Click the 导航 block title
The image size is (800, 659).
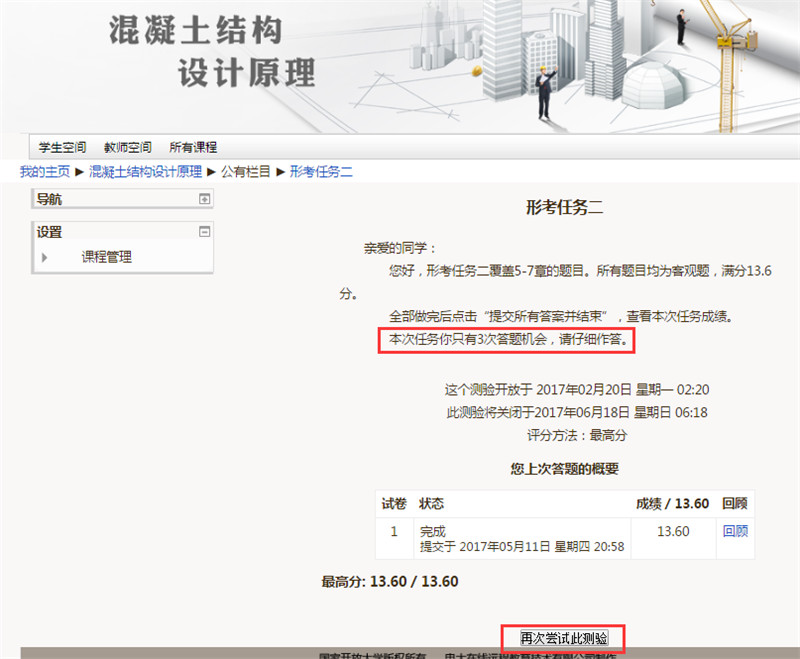click(x=49, y=199)
